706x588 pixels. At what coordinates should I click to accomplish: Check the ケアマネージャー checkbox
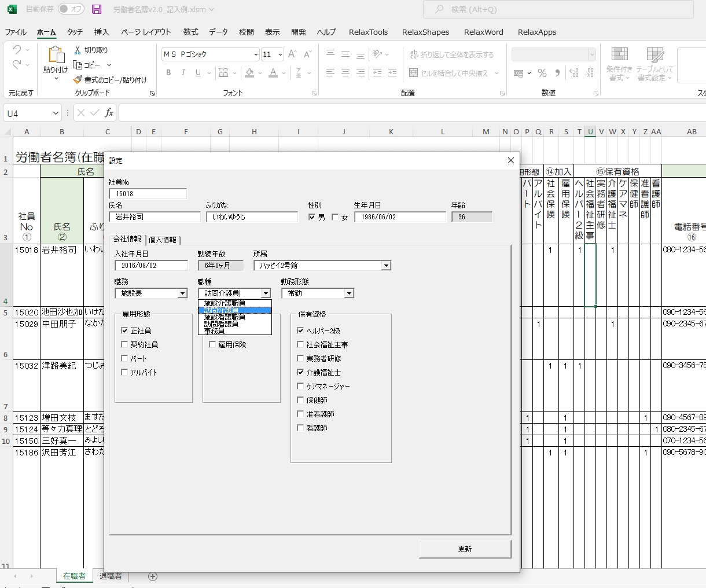[x=300, y=387]
